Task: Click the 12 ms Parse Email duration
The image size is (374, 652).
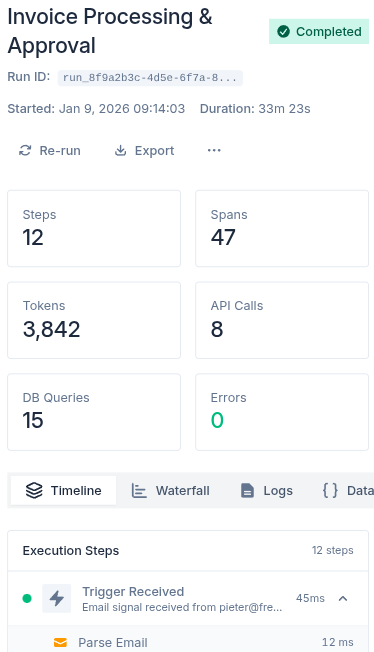Action: pos(338,642)
